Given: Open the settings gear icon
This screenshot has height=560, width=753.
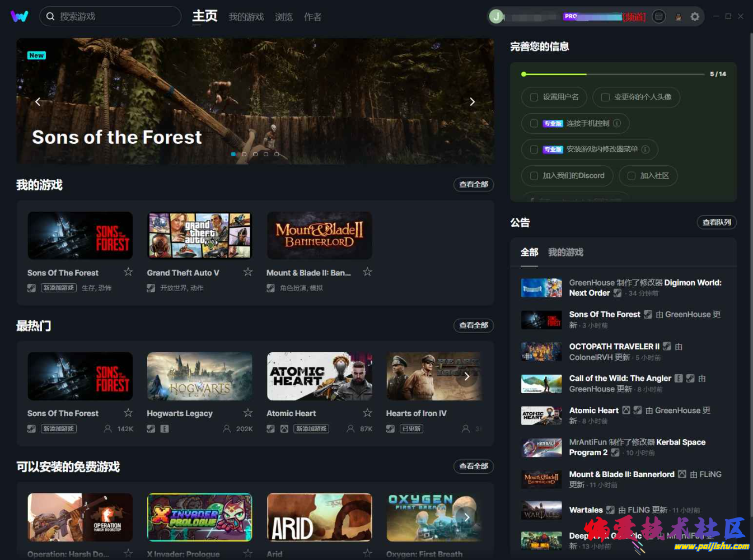Looking at the screenshot, I should (x=695, y=17).
